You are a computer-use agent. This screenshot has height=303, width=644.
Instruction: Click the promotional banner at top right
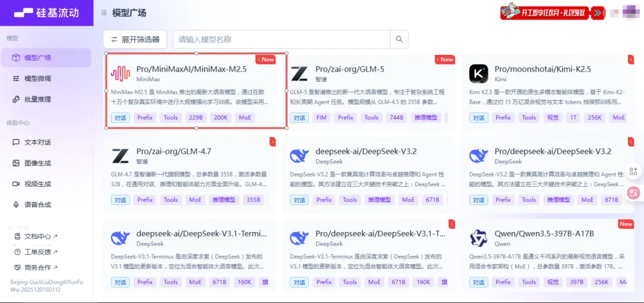pos(553,13)
